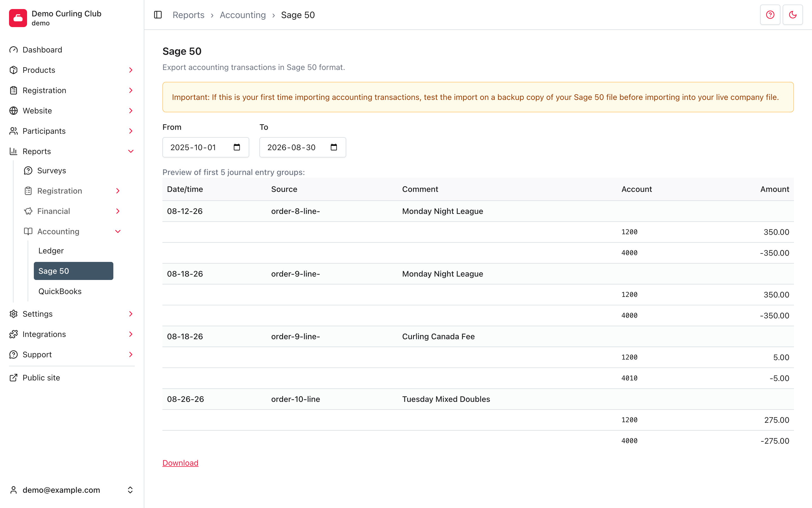
Task: Click the From date input field
Action: 206,147
